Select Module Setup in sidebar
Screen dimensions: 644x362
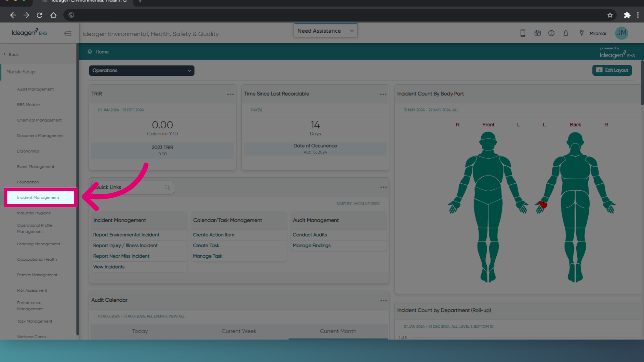pyautogui.click(x=20, y=72)
